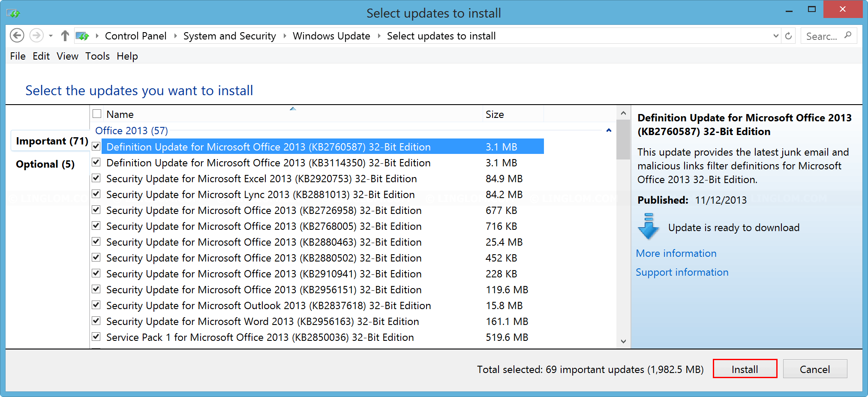Open the Help menu
Image resolution: width=868 pixels, height=397 pixels.
(x=127, y=56)
